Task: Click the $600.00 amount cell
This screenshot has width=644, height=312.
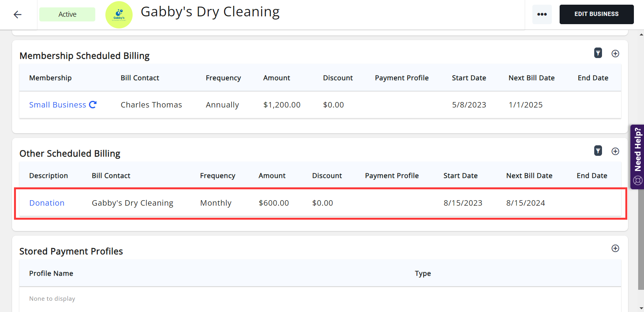Action: tap(274, 203)
